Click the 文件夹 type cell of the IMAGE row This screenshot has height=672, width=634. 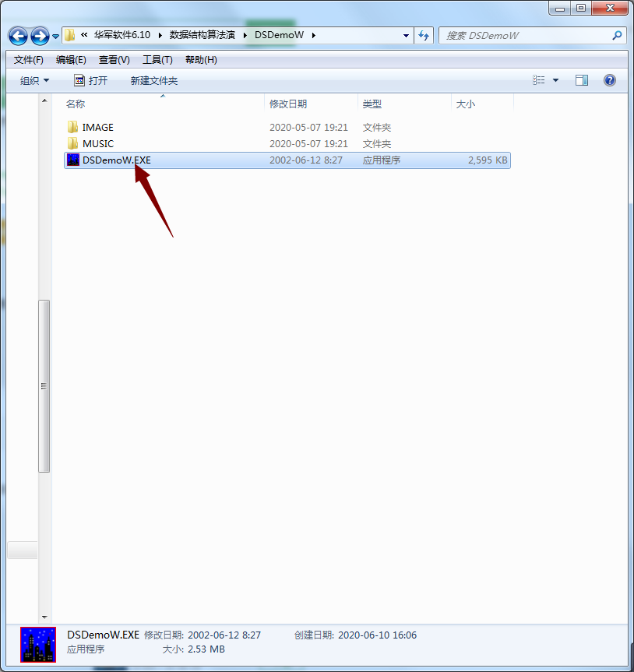pos(377,127)
